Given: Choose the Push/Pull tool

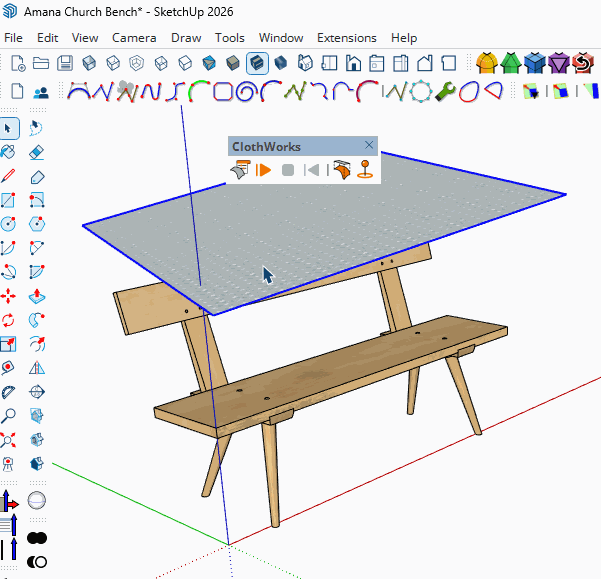Looking at the screenshot, I should (x=37, y=296).
